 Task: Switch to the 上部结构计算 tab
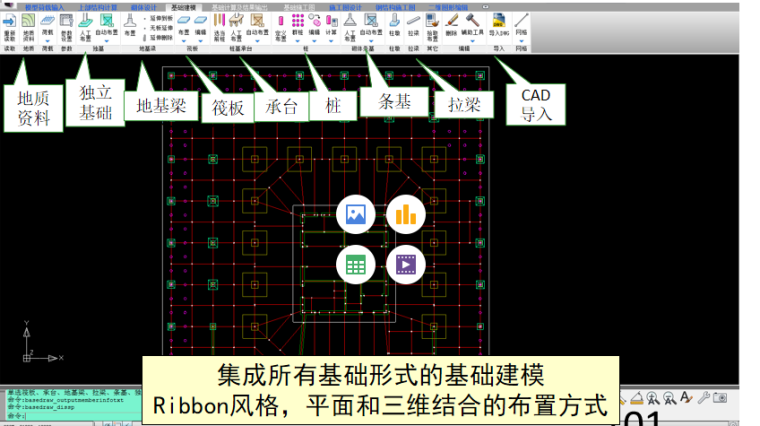(94, 5)
